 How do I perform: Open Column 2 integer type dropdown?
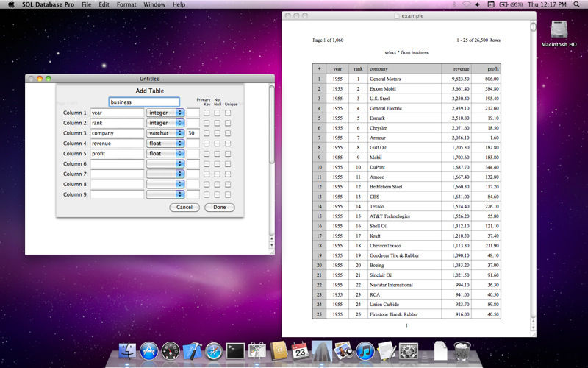165,123
